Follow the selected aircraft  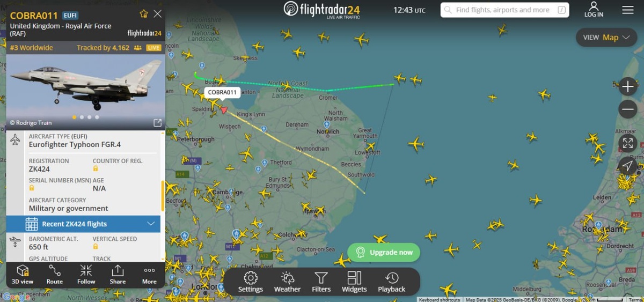[x=86, y=274]
